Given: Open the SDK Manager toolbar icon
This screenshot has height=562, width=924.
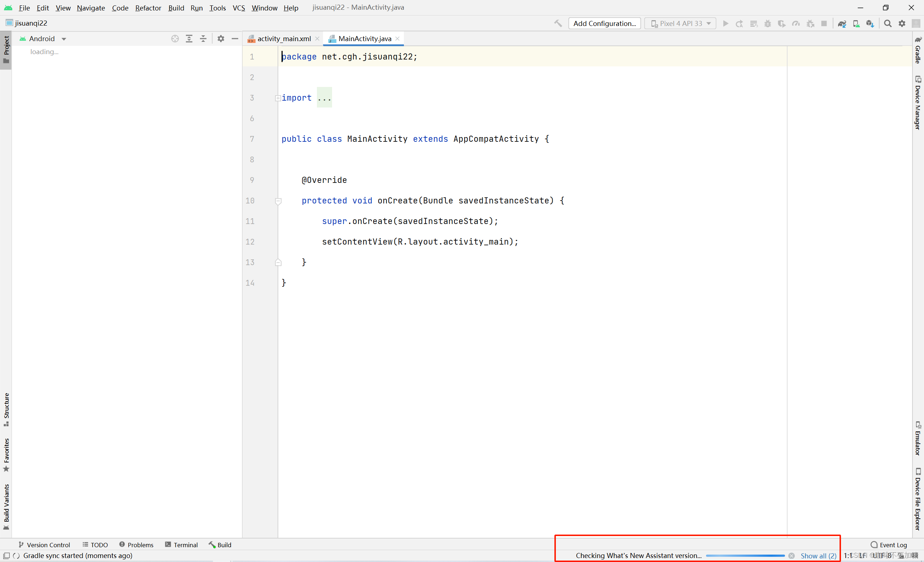Looking at the screenshot, I should click(870, 23).
